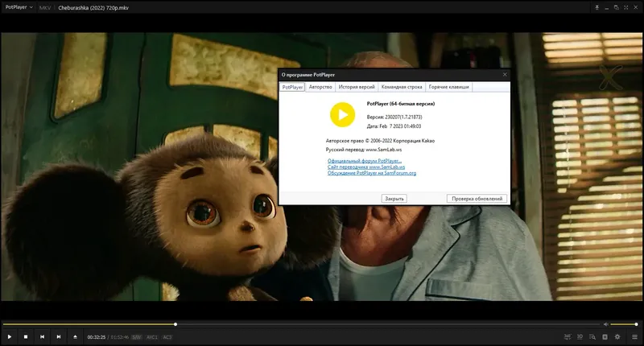This screenshot has width=644, height=346.
Task: Open the PotPlayer main menu dropdown
Action: (x=19, y=7)
